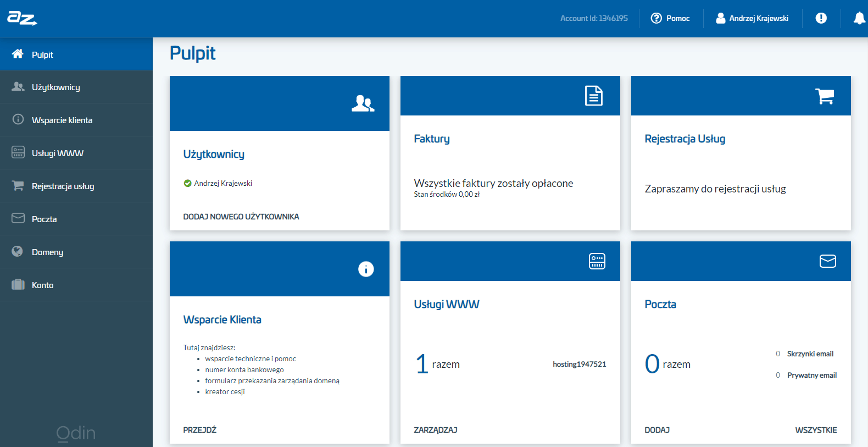Click the '0 razem' total on Poczta card
Viewport: 868px width, 447px height.
[668, 364]
